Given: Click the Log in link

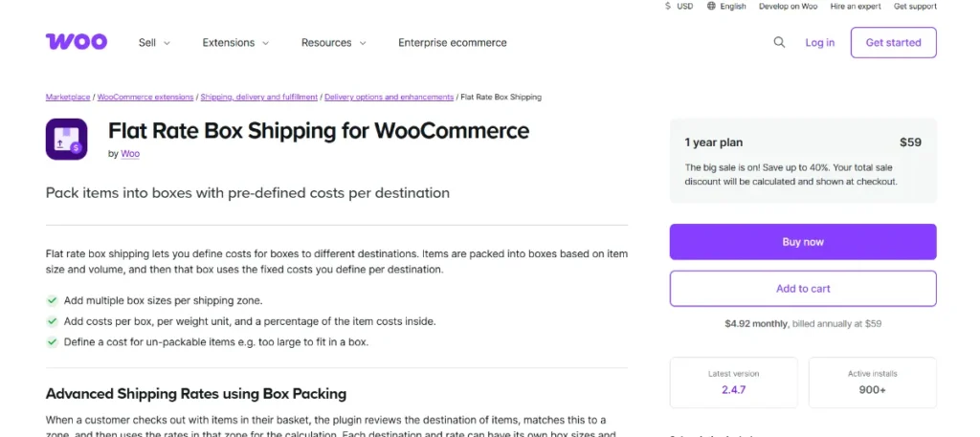Looking at the screenshot, I should click(x=819, y=42).
